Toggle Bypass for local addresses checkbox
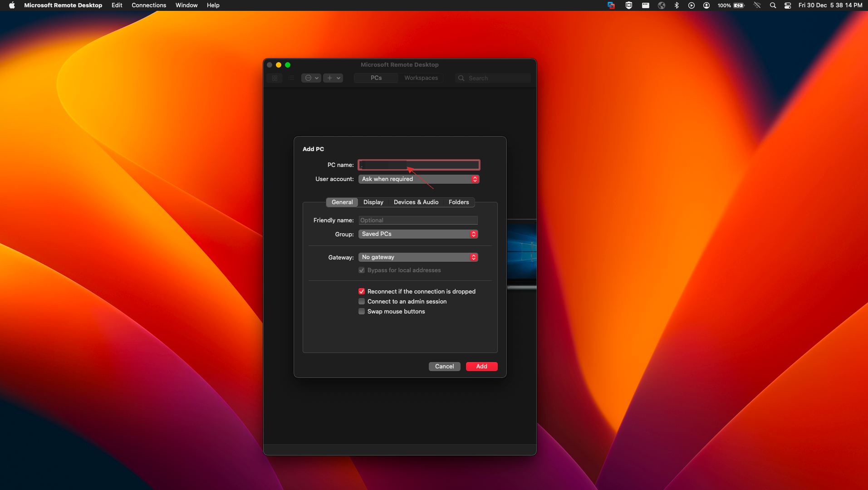 (x=362, y=270)
